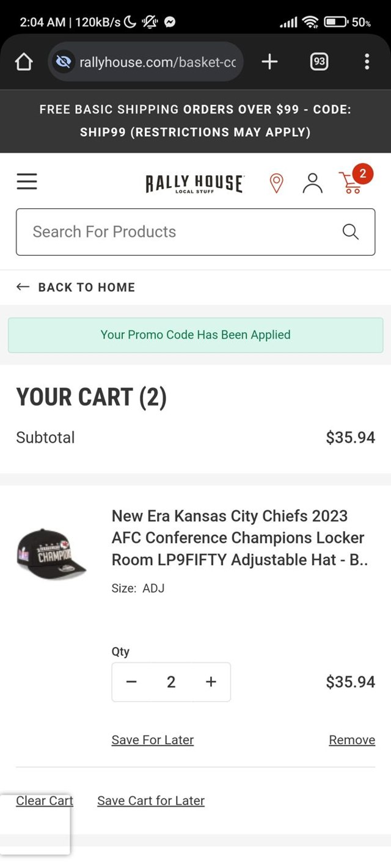
Task: Tap the Rally House logo
Action: pyautogui.click(x=194, y=183)
